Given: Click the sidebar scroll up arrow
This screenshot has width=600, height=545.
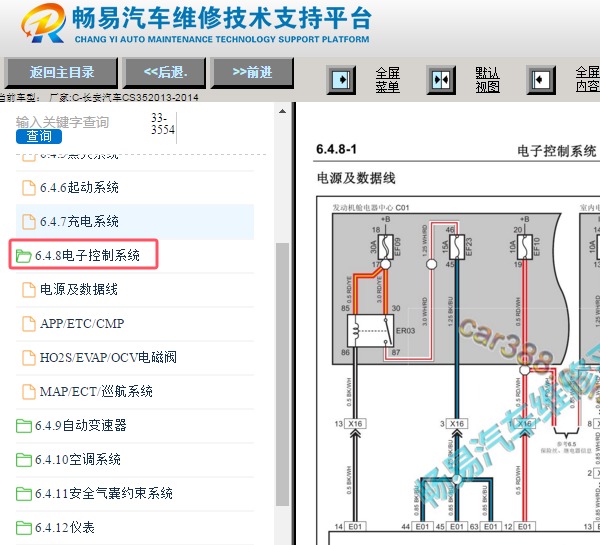Looking at the screenshot, I should [282, 111].
